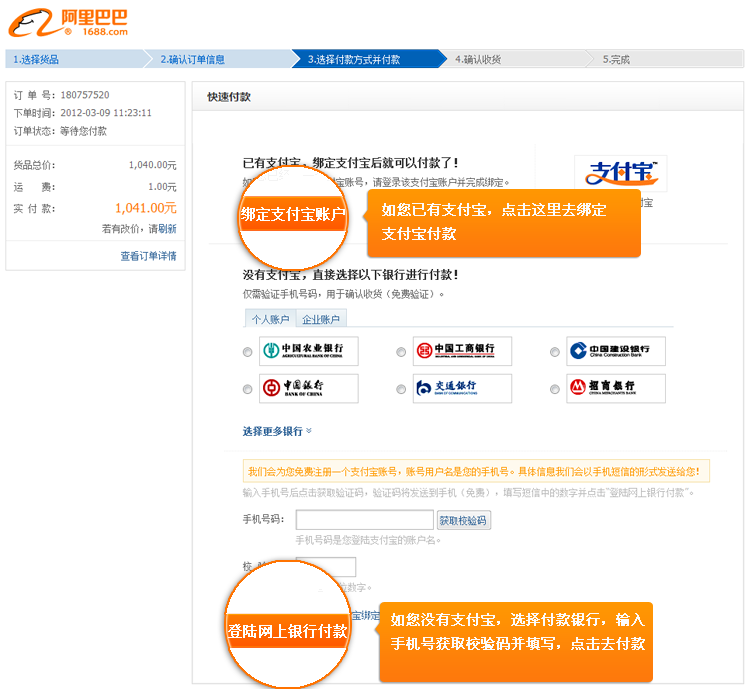
Task: Click step 5.完成
Action: [665, 59]
